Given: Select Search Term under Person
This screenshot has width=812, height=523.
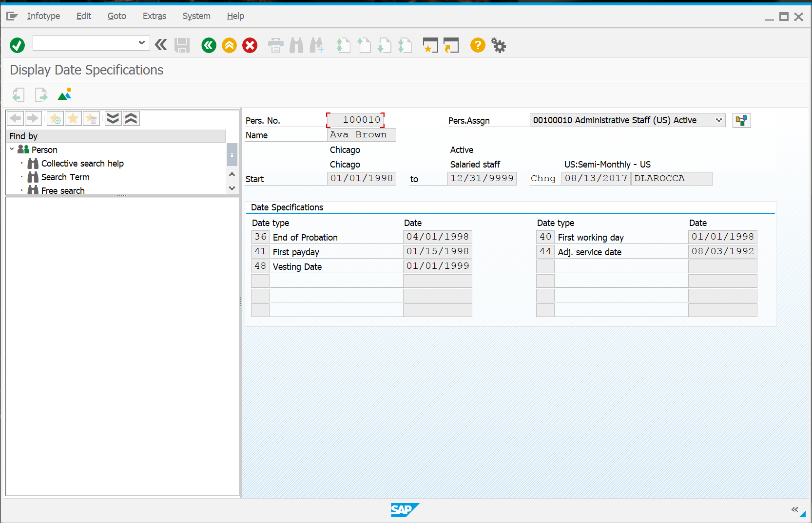Looking at the screenshot, I should (x=65, y=177).
